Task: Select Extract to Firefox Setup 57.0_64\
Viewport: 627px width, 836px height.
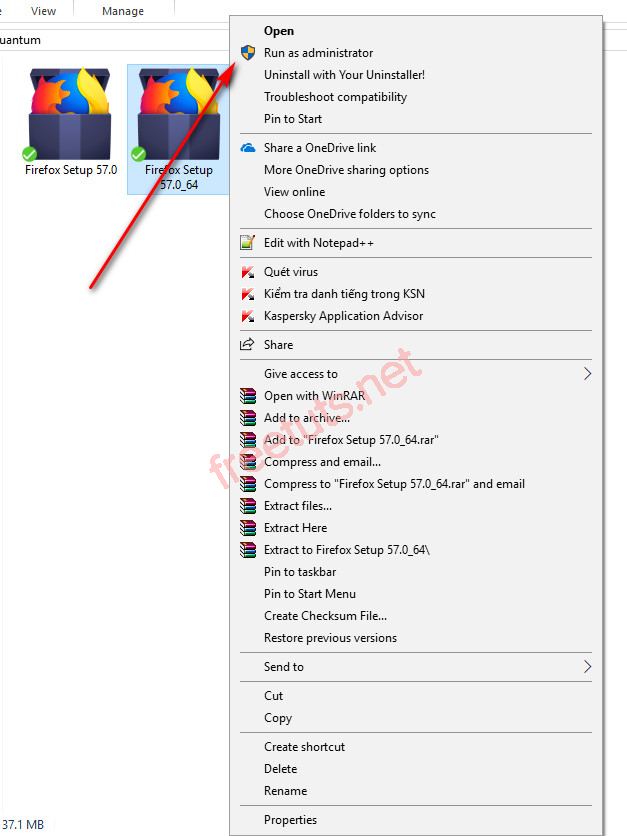Action: (x=416, y=550)
